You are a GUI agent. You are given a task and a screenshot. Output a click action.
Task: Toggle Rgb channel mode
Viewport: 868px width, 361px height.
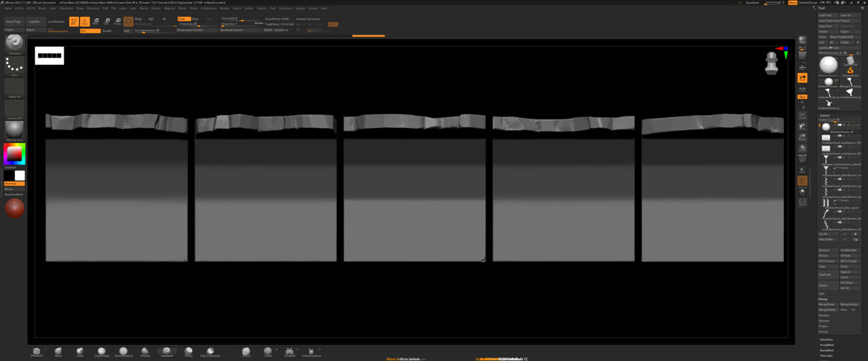point(151,19)
